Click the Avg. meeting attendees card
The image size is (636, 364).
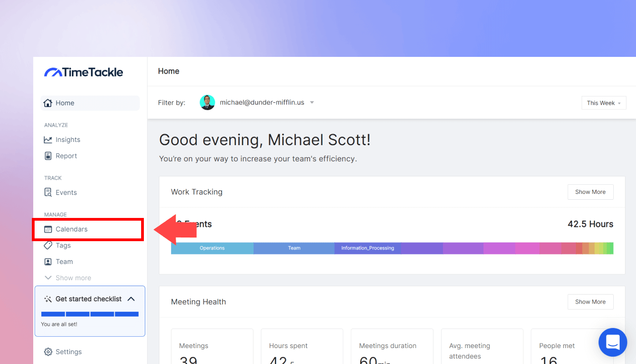(482, 346)
